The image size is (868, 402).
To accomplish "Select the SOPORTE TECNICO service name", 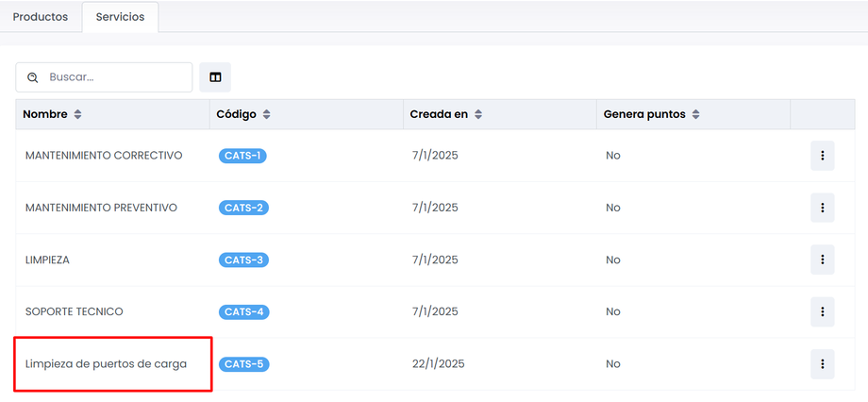I will (74, 311).
